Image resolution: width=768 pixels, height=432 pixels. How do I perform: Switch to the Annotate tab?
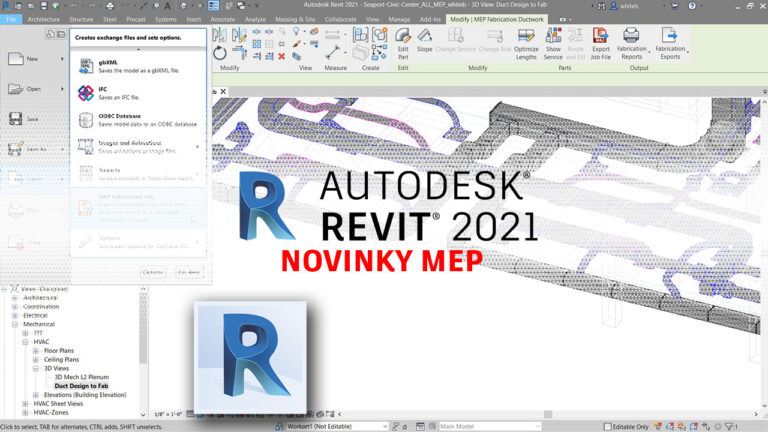click(x=223, y=20)
